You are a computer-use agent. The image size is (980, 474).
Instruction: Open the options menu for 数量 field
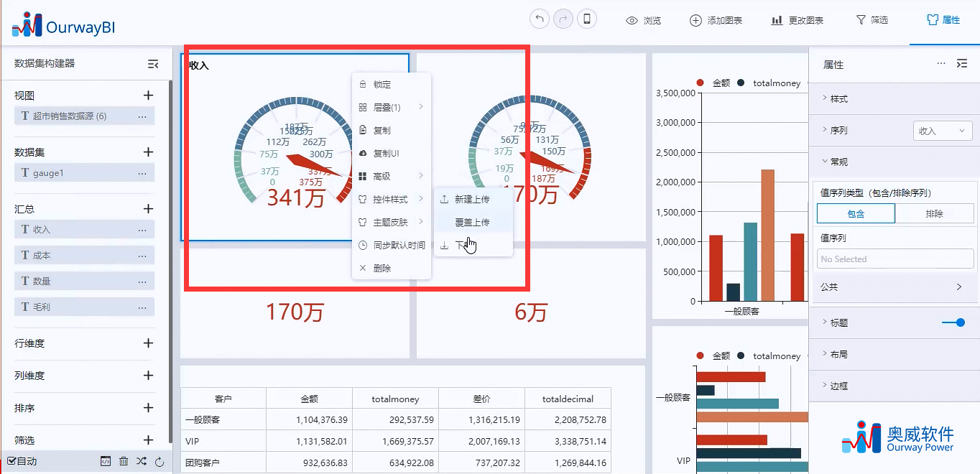[142, 282]
